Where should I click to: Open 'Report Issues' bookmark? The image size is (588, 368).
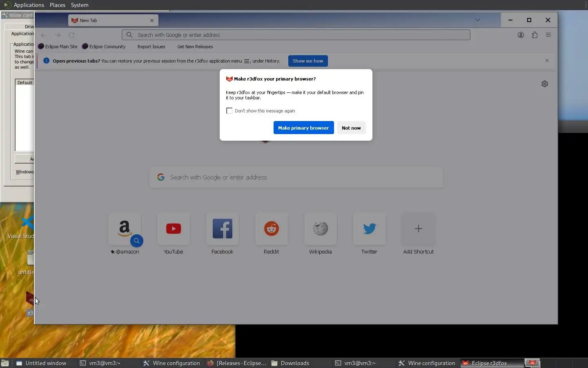pyautogui.click(x=151, y=47)
